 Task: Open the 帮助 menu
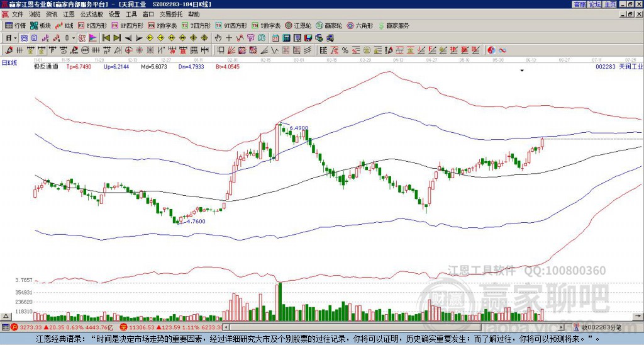[194, 14]
